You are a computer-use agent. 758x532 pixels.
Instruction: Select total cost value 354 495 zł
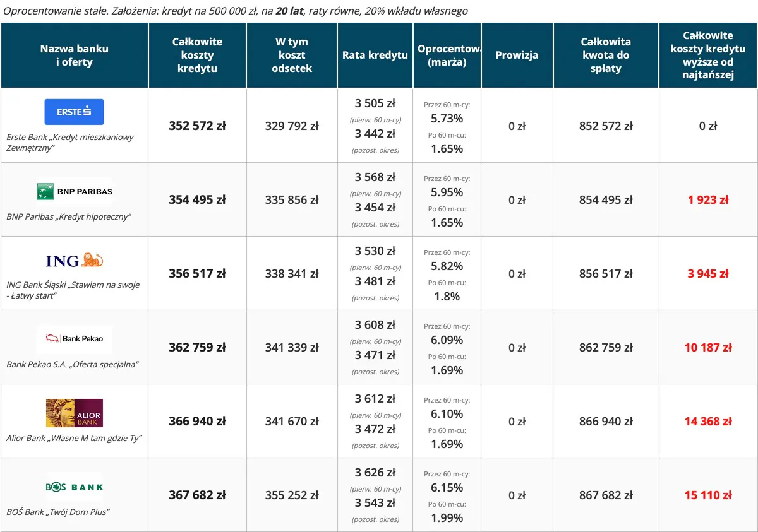tap(197, 199)
